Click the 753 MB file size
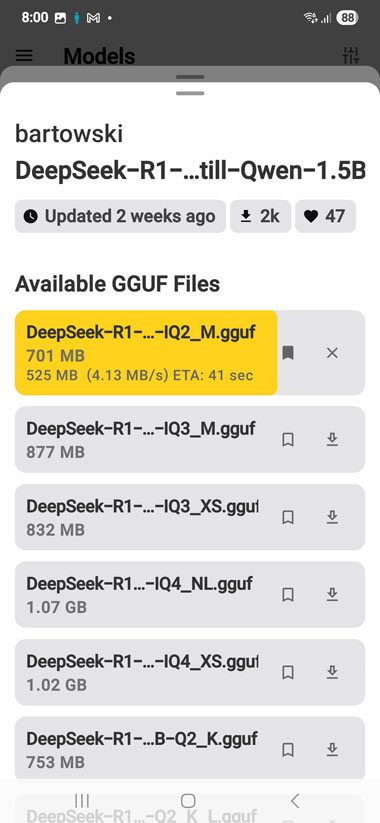380x823 pixels. (55, 762)
